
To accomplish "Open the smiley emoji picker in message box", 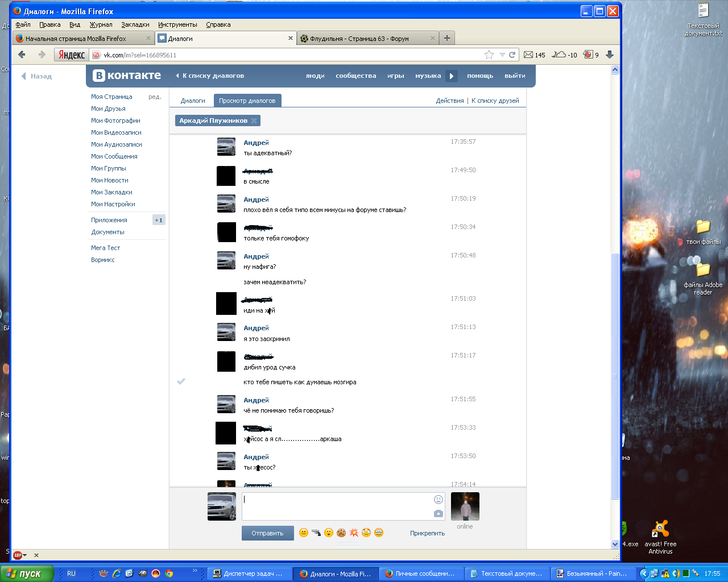I will point(438,500).
